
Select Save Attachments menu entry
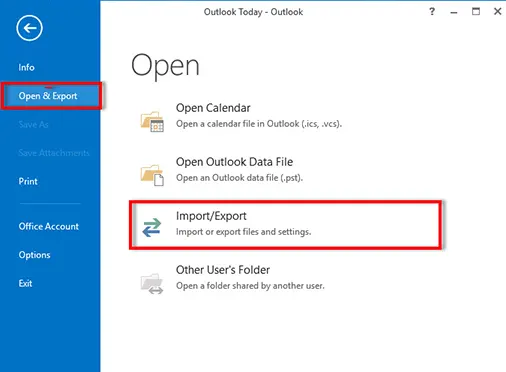pos(54,153)
